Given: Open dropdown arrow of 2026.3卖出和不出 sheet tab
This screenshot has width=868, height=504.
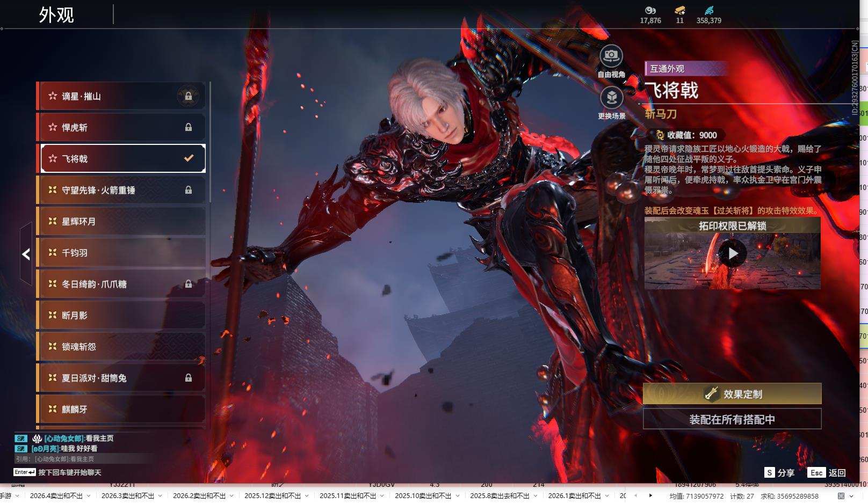Looking at the screenshot, I should pos(160,496).
